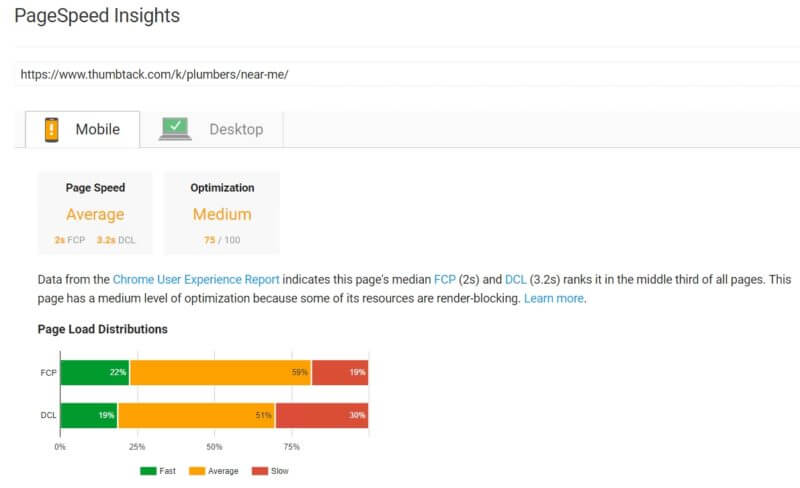Select the red 19% FCP slow segment
Screen dimensions: 800x488
click(340, 373)
